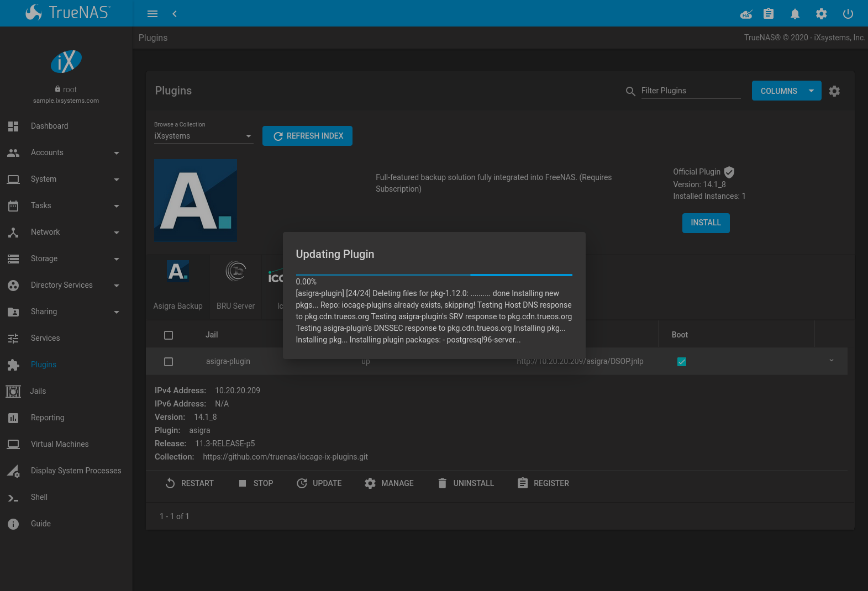
Task: Open the Task Manager clipboard icon
Action: point(769,14)
